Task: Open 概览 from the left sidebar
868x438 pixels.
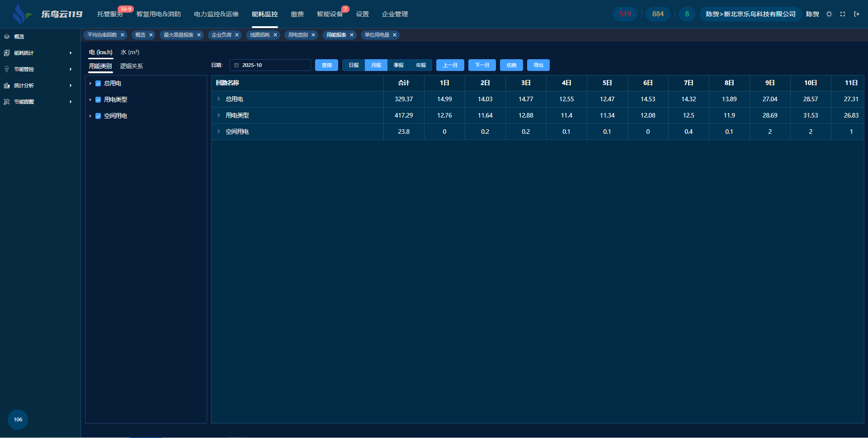Action: click(x=19, y=37)
